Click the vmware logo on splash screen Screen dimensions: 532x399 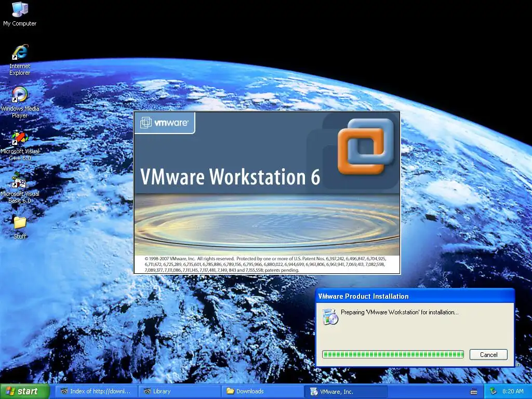165,123
